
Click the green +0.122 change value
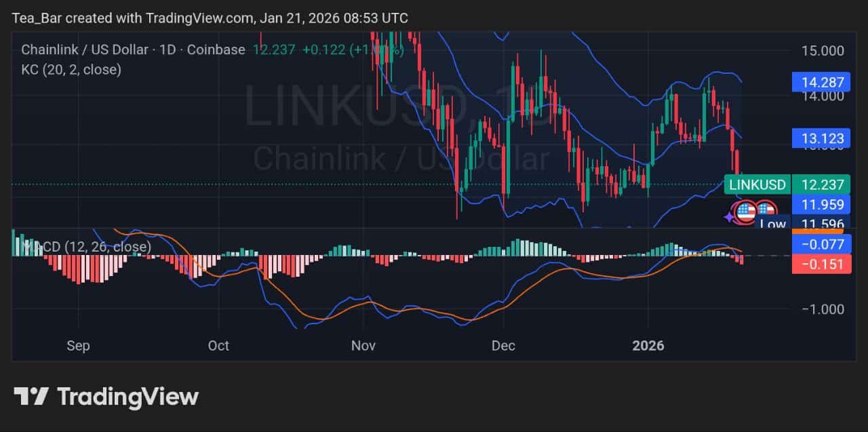tap(326, 49)
